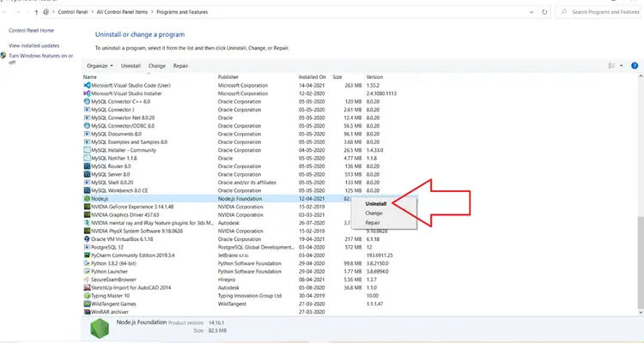Open Control Panel Home link

coord(31,30)
